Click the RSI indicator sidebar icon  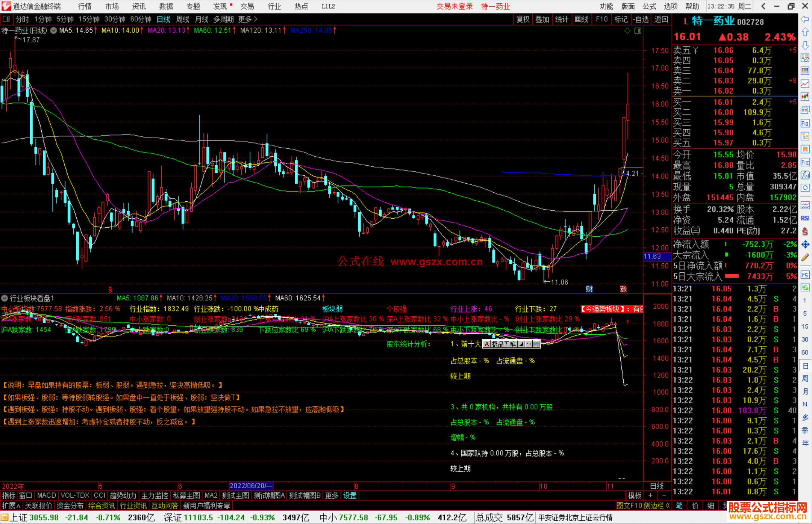coord(805,218)
